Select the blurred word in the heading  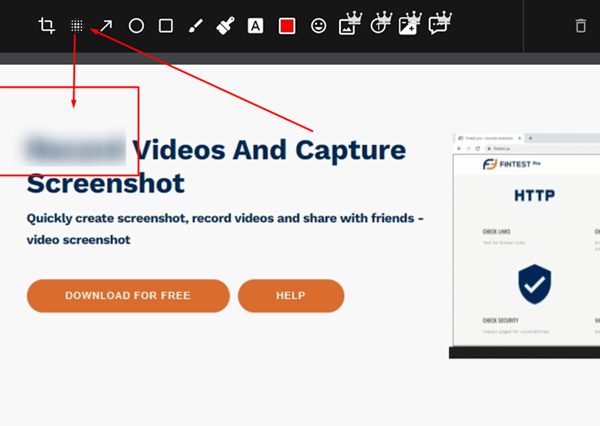tap(76, 151)
